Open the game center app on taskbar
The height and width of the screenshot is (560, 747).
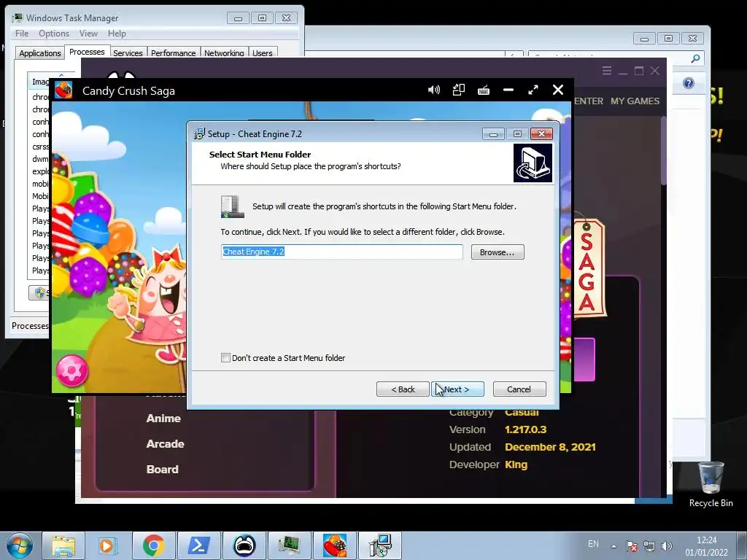(244, 545)
